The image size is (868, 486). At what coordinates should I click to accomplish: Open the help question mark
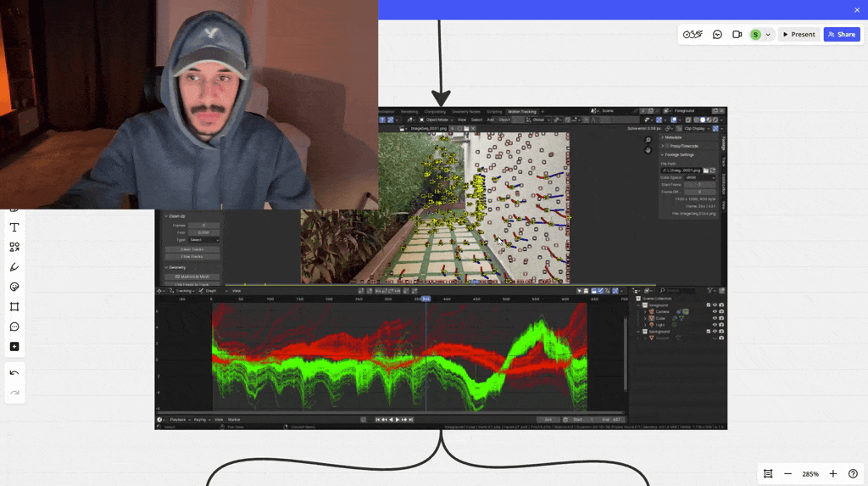(x=853, y=473)
